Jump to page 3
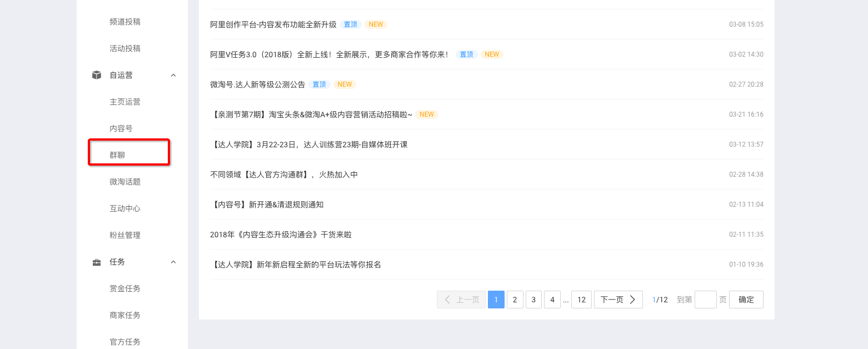 533,300
